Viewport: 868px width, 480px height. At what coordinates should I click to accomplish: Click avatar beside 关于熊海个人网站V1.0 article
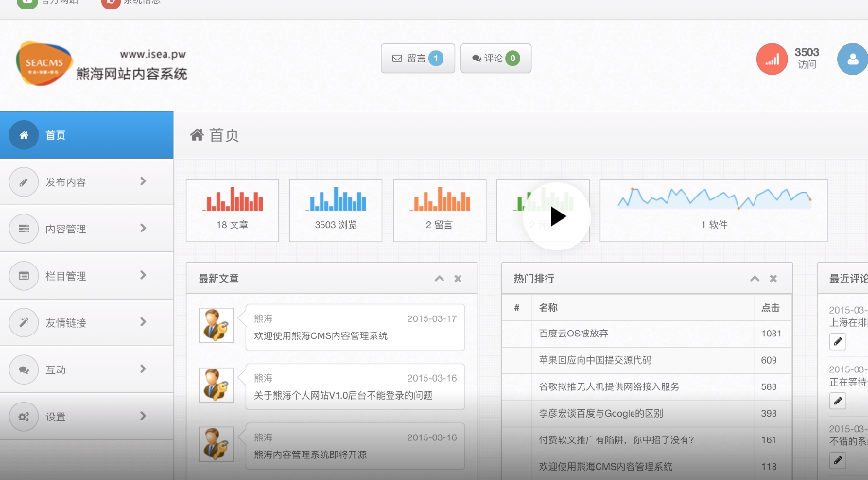click(x=216, y=385)
